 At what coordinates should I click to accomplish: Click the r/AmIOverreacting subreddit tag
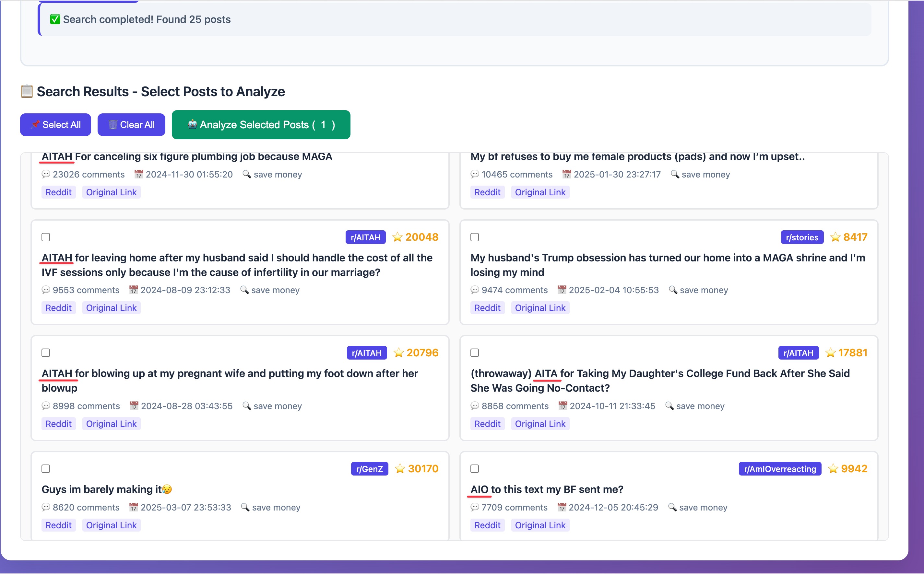pos(780,469)
